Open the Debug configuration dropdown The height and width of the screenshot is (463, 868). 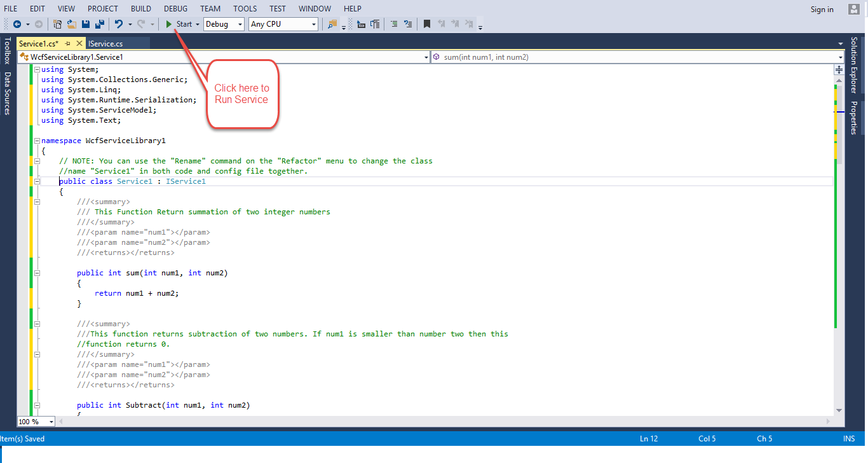click(224, 24)
